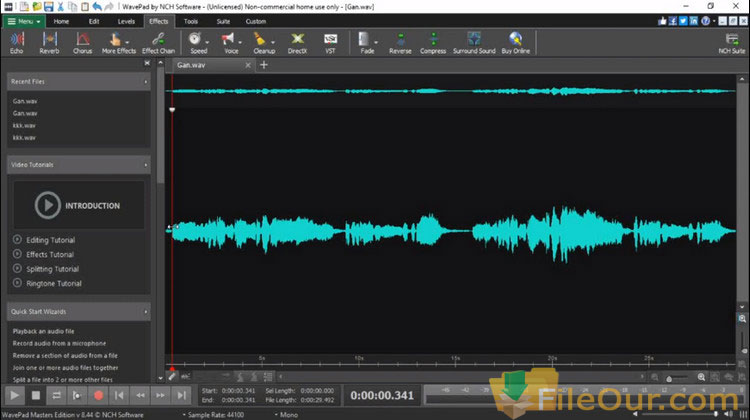Start recording with the red Record button
The width and height of the screenshot is (750, 420).
pyautogui.click(x=98, y=396)
